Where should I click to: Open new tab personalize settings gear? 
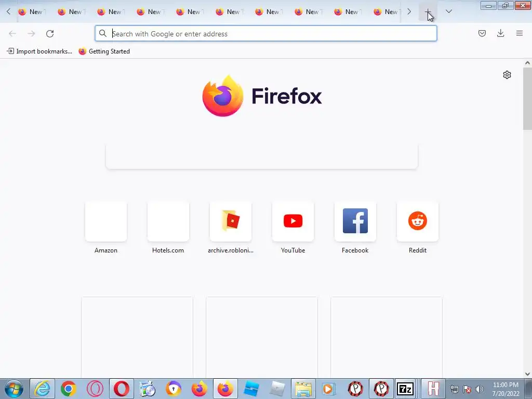(507, 75)
